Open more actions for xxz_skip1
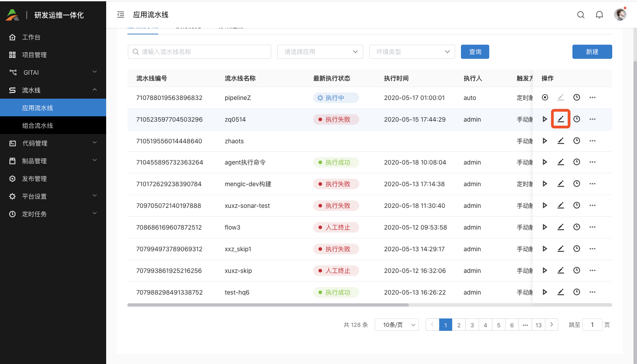The height and width of the screenshot is (364, 637). 593,249
